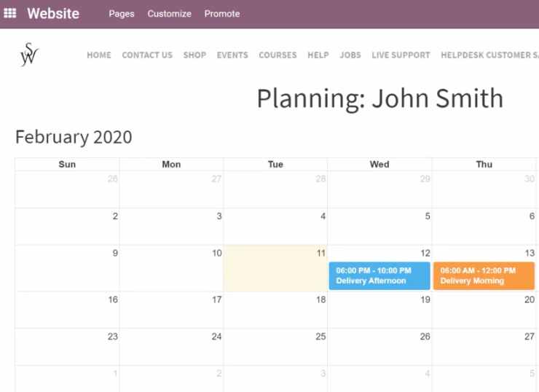Open the LIVE SUPPORT link
This screenshot has width=539, height=392.
tap(401, 55)
